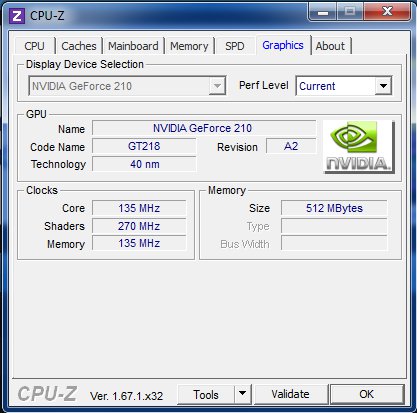Click the disabled maximize button
Viewport: 417px width, 413px height.
point(350,12)
